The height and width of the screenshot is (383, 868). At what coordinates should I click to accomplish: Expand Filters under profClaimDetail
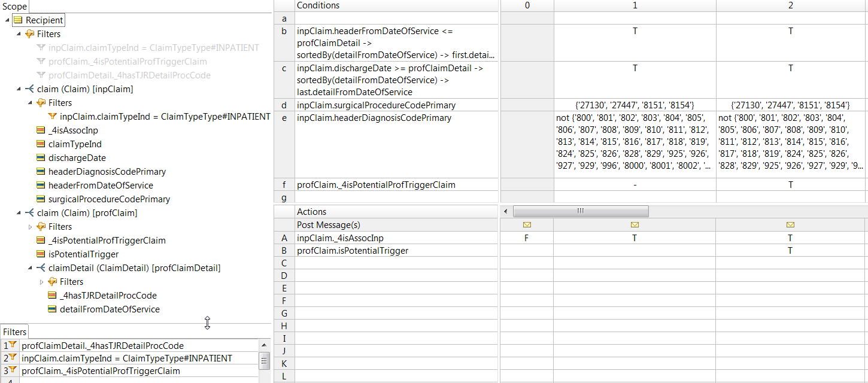[41, 282]
